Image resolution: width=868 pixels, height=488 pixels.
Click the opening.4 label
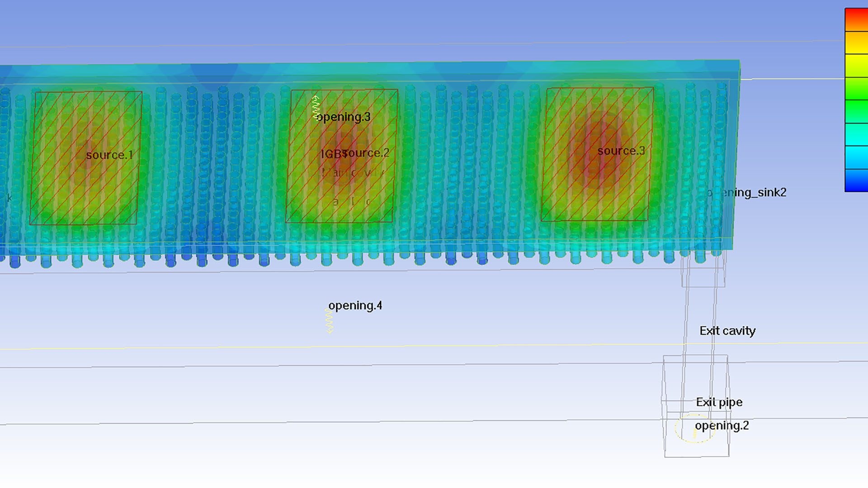(356, 305)
